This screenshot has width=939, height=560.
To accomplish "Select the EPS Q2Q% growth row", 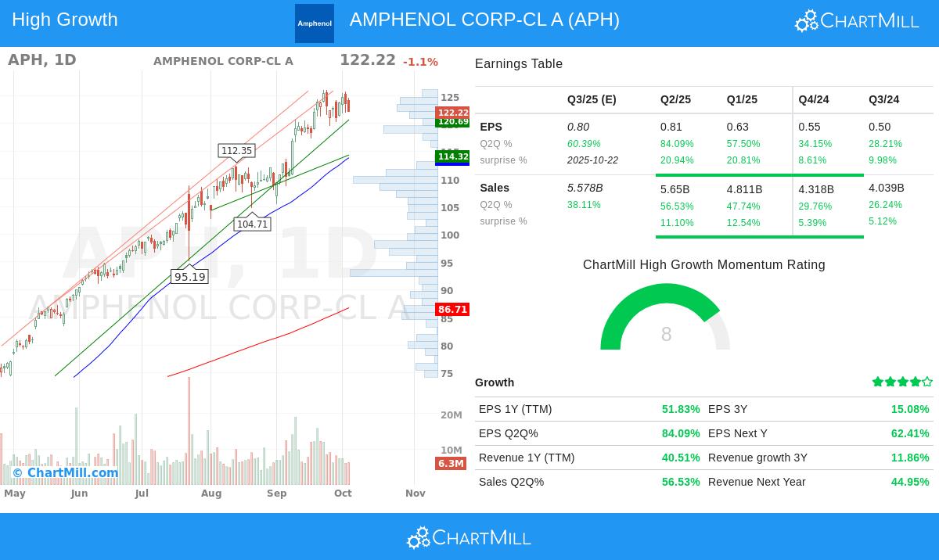I will point(589,433).
